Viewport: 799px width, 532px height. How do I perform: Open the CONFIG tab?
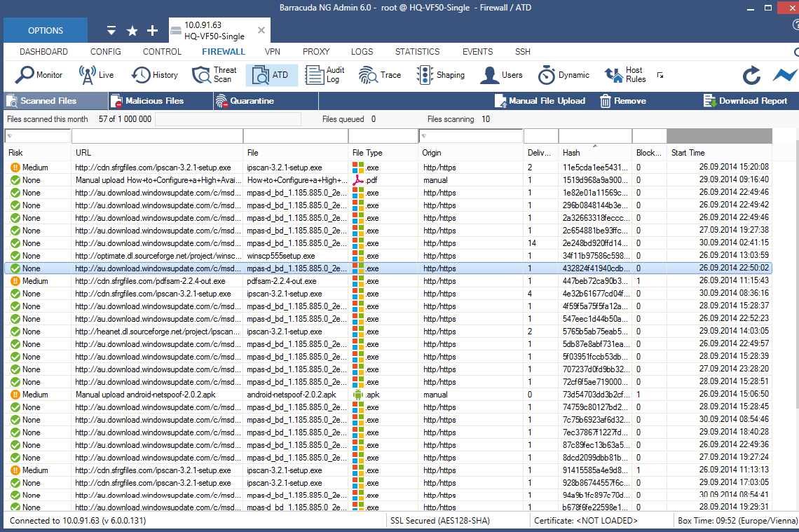click(x=105, y=51)
